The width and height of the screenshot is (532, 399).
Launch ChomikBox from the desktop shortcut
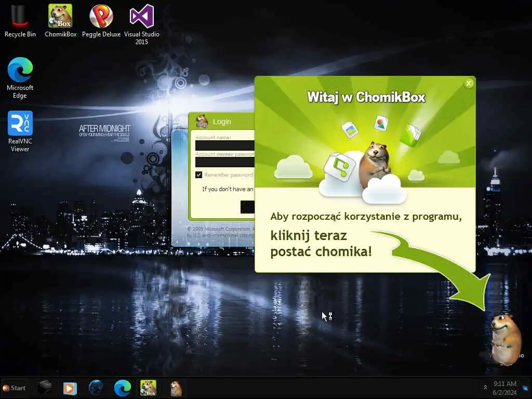tap(60, 20)
